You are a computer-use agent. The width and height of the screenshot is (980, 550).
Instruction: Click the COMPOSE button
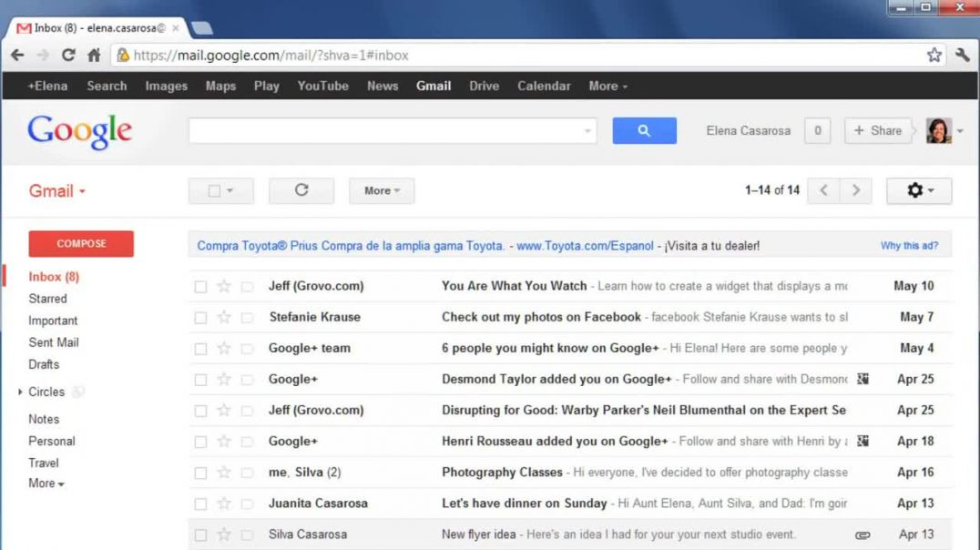pyautogui.click(x=81, y=244)
